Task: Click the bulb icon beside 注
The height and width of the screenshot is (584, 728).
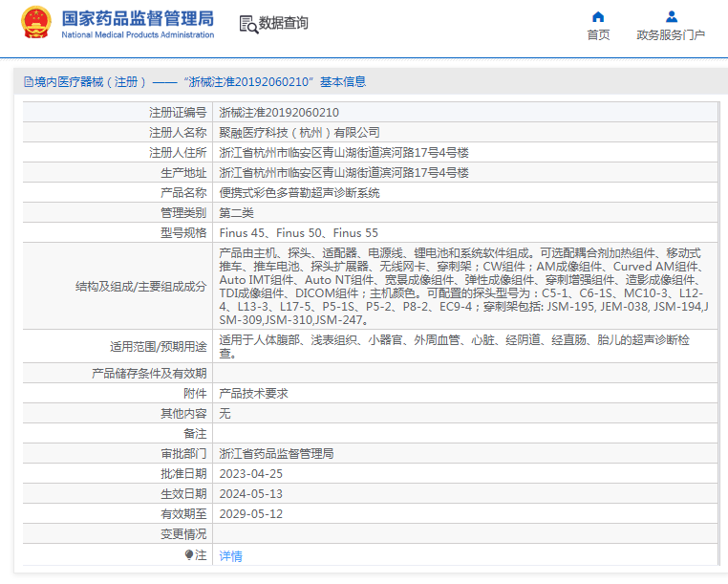Action: 188,554
